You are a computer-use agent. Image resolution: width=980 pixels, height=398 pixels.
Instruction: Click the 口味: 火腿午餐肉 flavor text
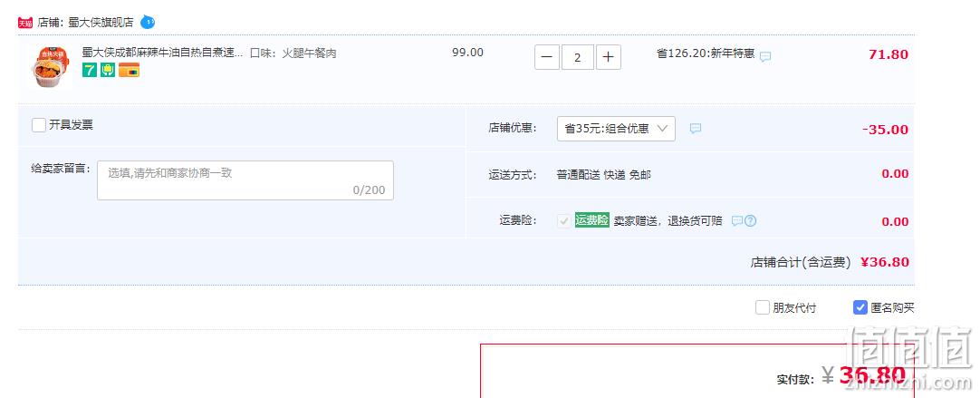(293, 53)
